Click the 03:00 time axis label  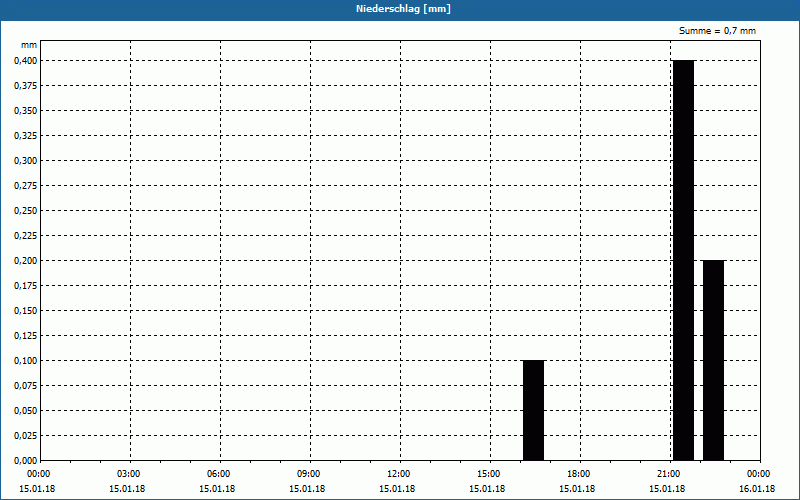click(129, 474)
